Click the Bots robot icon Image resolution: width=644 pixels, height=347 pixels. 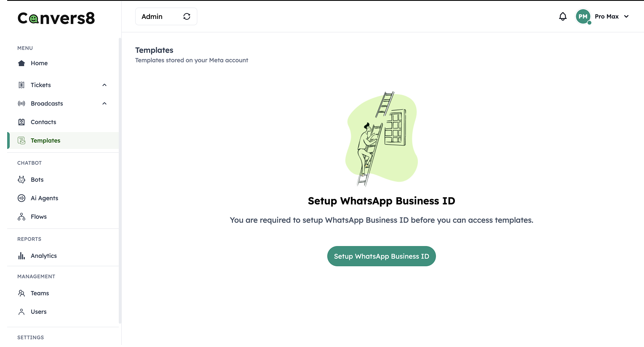pyautogui.click(x=21, y=179)
